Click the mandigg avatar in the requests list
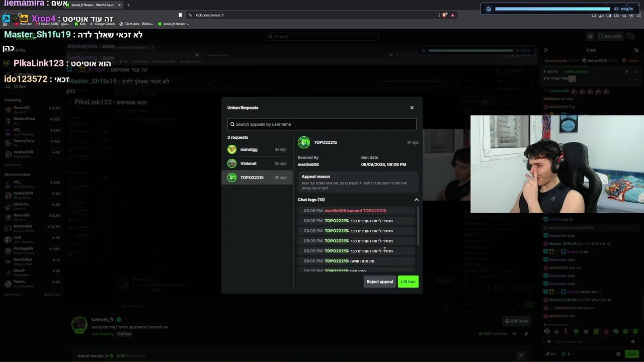 click(x=232, y=149)
